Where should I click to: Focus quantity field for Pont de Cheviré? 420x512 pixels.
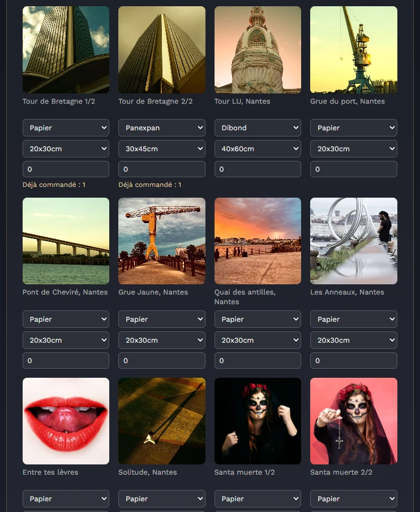(x=66, y=360)
